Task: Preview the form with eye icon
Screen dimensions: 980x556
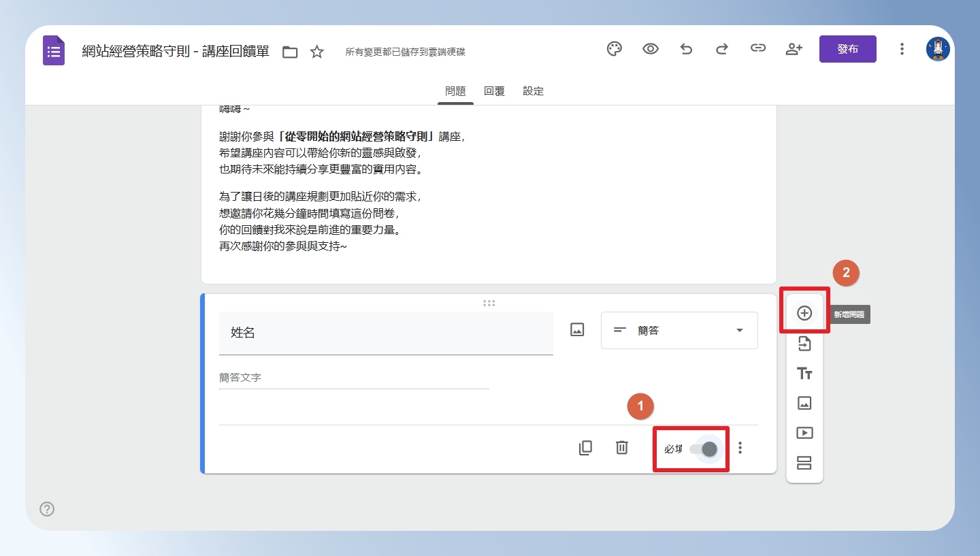Action: (x=651, y=49)
